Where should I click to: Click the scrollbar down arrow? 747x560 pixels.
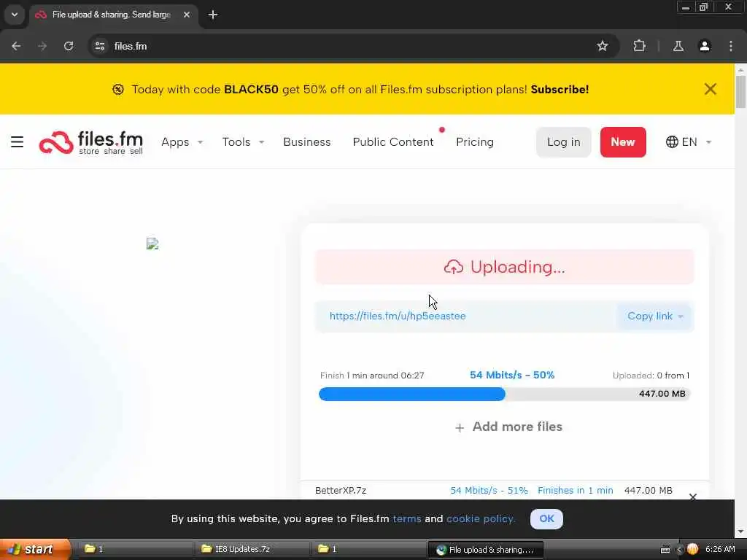(x=740, y=532)
